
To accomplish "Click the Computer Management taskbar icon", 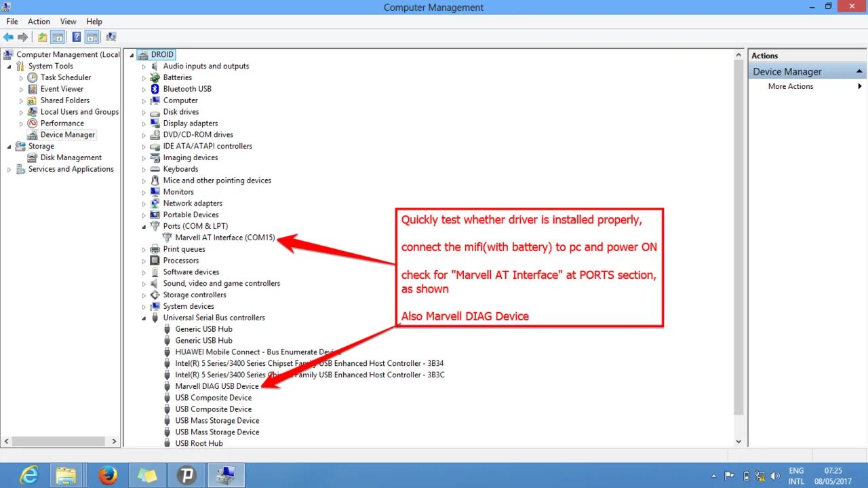I will tap(226, 476).
